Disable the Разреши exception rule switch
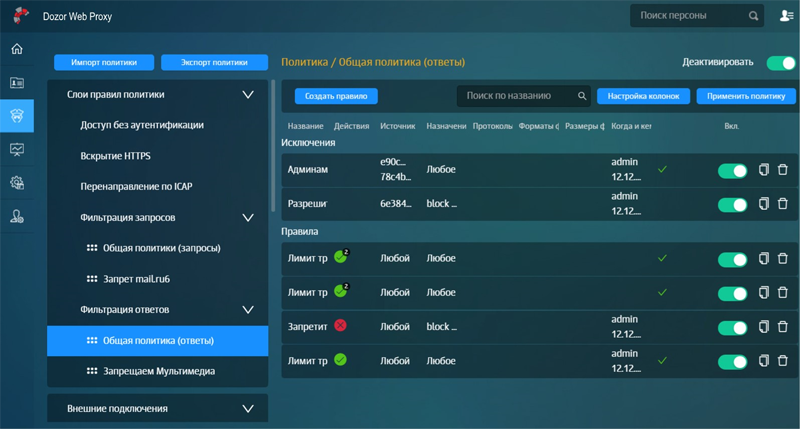 click(732, 205)
